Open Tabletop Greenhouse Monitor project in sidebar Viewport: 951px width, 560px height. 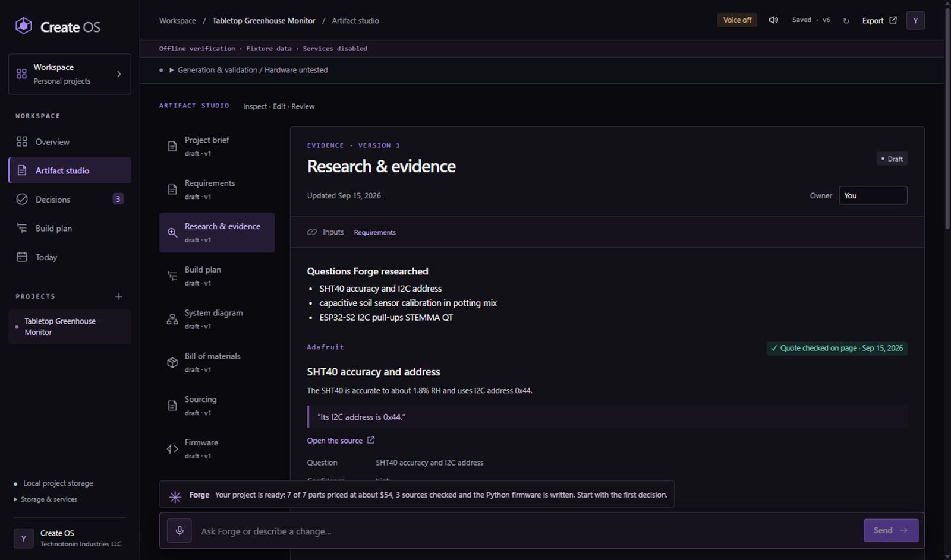70,327
